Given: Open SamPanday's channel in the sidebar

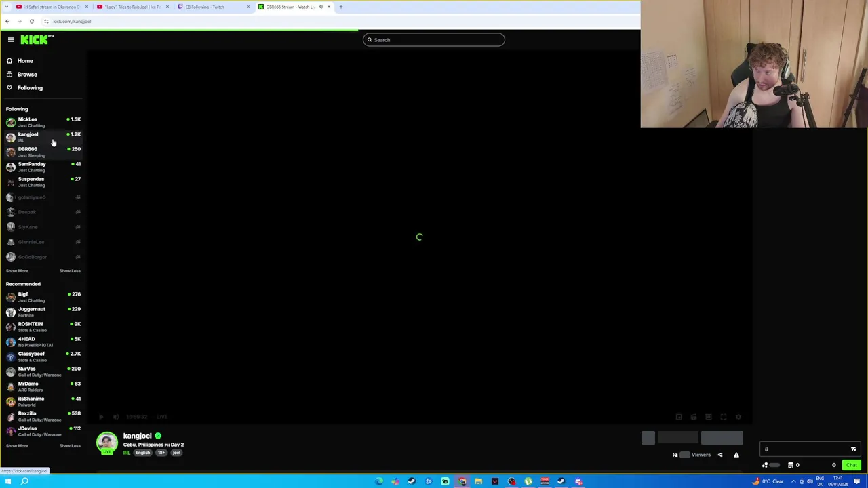Looking at the screenshot, I should (x=43, y=167).
